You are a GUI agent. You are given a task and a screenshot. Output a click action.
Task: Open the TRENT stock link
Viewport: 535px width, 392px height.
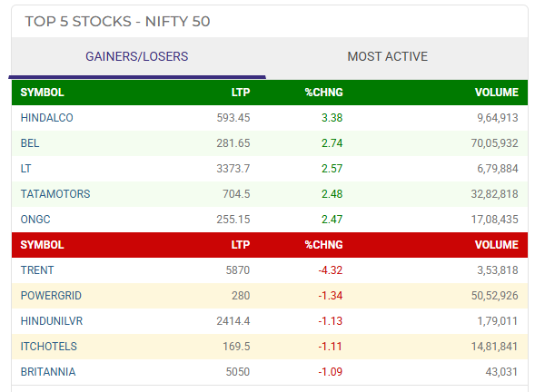[x=37, y=270]
